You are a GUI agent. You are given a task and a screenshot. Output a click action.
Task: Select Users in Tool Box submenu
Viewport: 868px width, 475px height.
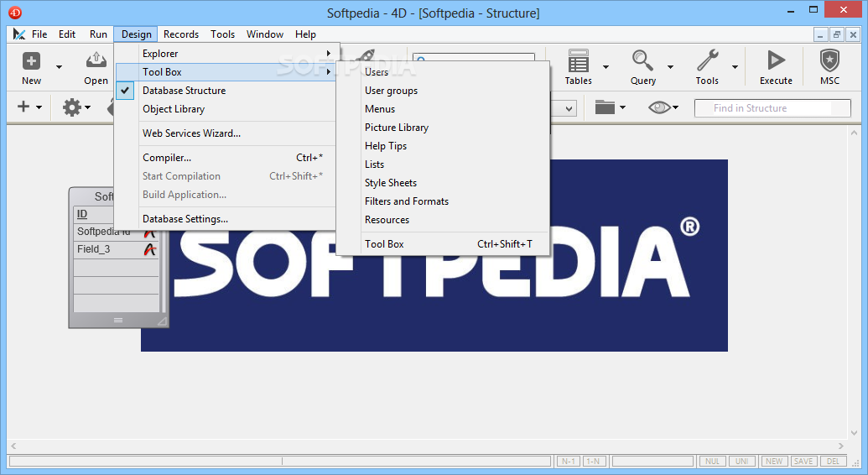(443, 72)
